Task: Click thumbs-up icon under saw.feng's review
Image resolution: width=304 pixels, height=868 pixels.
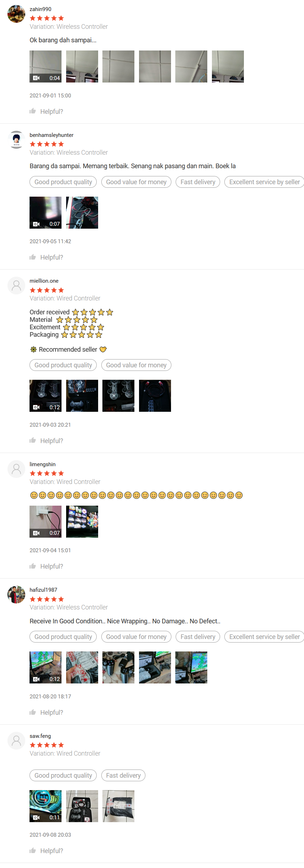Action: click(x=33, y=851)
